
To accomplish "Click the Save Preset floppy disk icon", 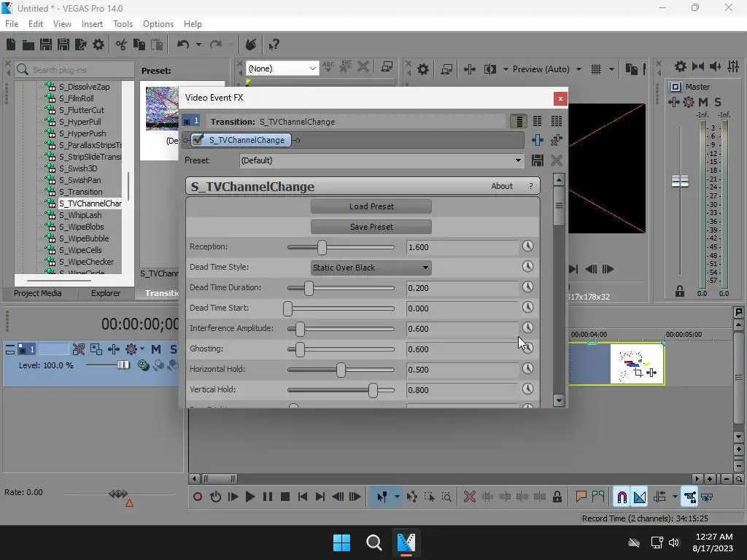I will coord(538,160).
